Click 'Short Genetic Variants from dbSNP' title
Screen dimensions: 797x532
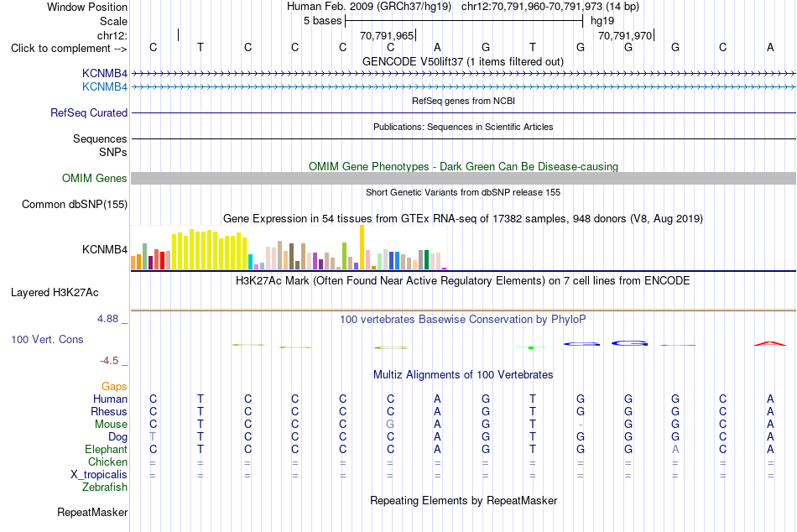463,192
